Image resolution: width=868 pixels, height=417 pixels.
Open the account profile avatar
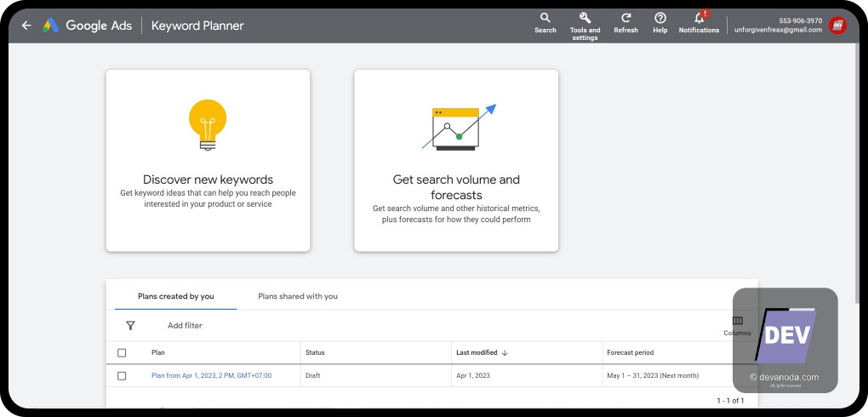(x=837, y=26)
